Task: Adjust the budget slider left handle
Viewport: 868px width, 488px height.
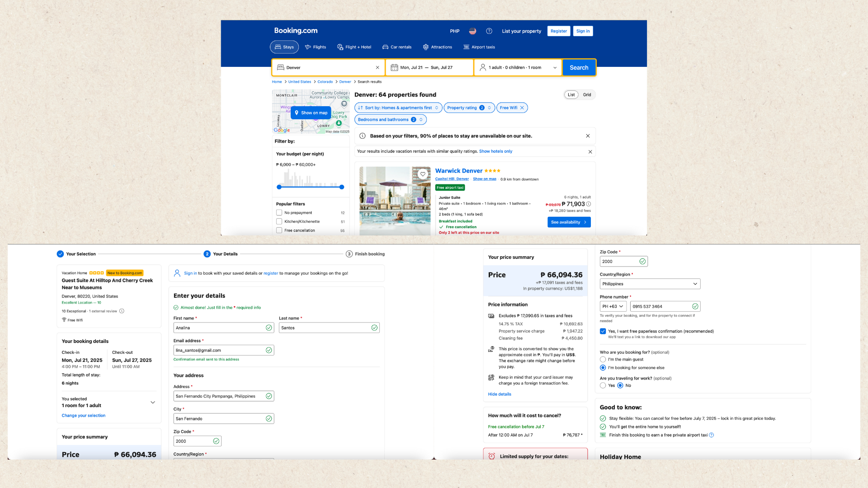Action: tap(279, 187)
